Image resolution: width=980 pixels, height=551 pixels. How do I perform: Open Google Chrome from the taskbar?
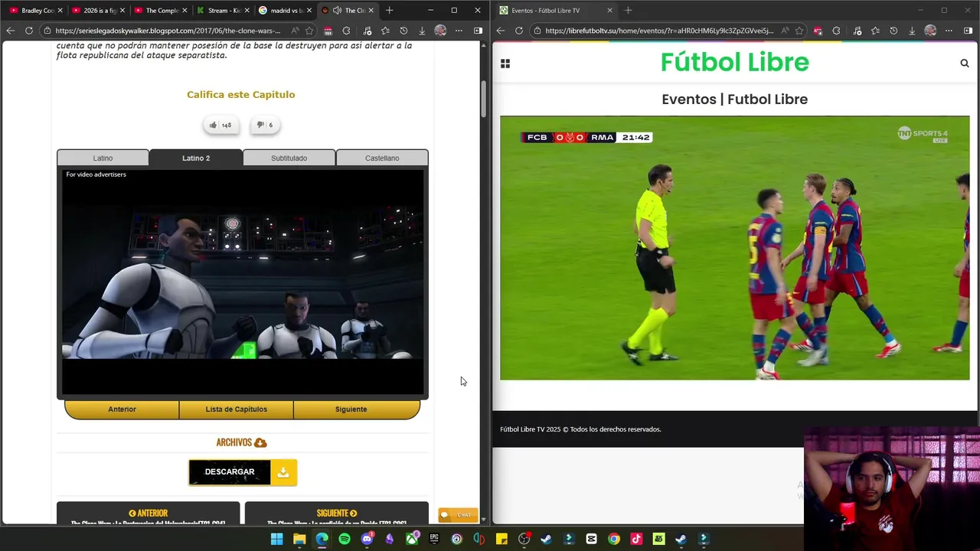(614, 539)
